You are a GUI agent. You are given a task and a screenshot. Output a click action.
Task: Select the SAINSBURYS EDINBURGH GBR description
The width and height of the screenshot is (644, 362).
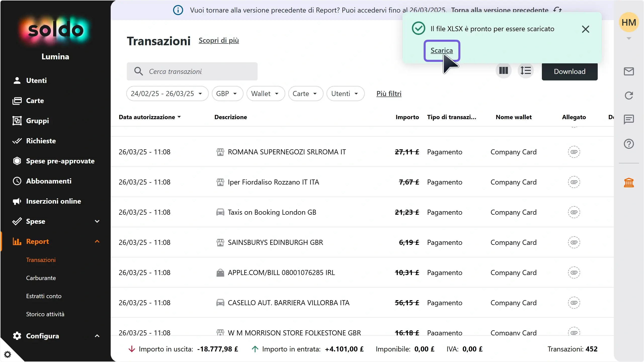coord(275,242)
